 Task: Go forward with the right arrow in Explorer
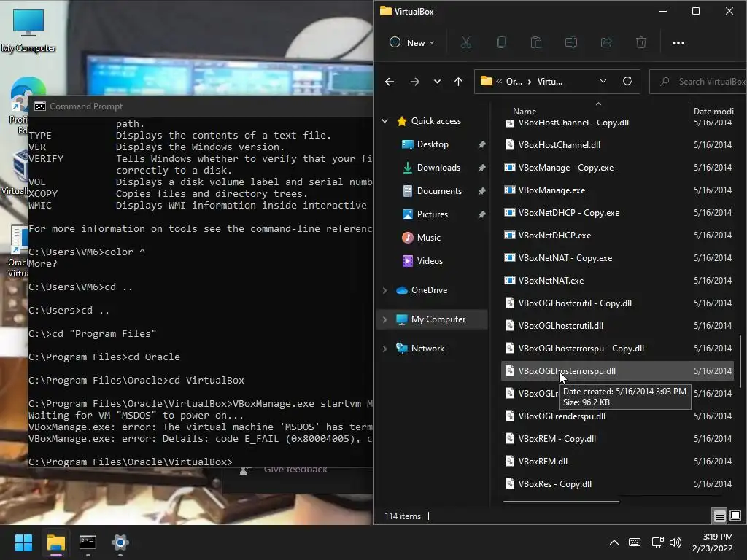coord(415,82)
